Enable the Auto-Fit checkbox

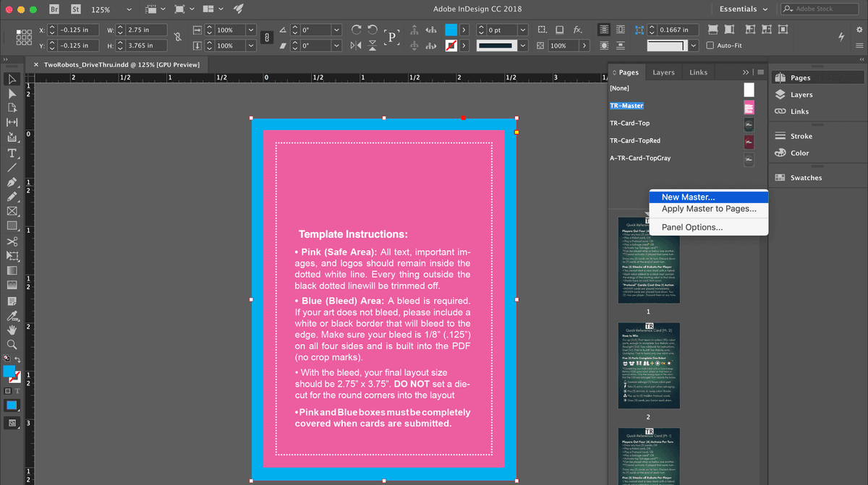[x=710, y=46]
